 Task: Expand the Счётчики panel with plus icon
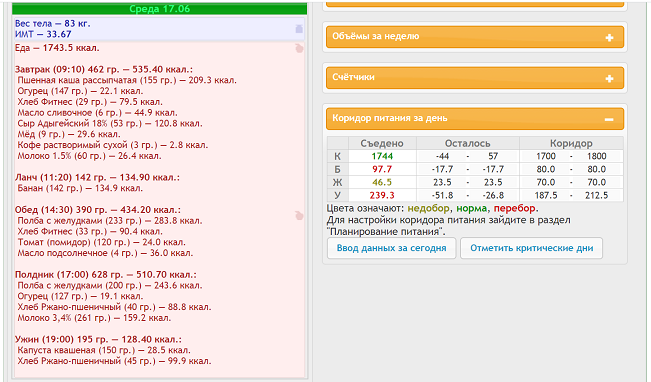pos(609,78)
